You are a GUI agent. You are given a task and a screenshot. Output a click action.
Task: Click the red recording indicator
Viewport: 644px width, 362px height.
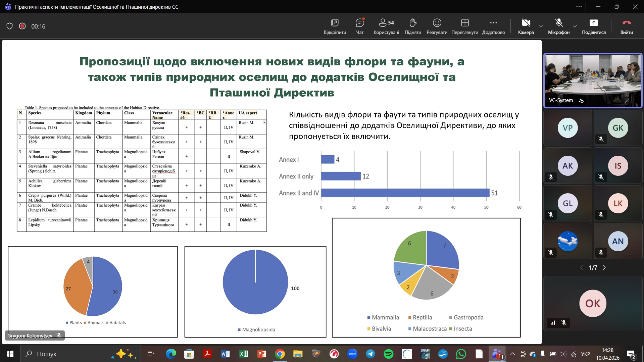(x=22, y=26)
